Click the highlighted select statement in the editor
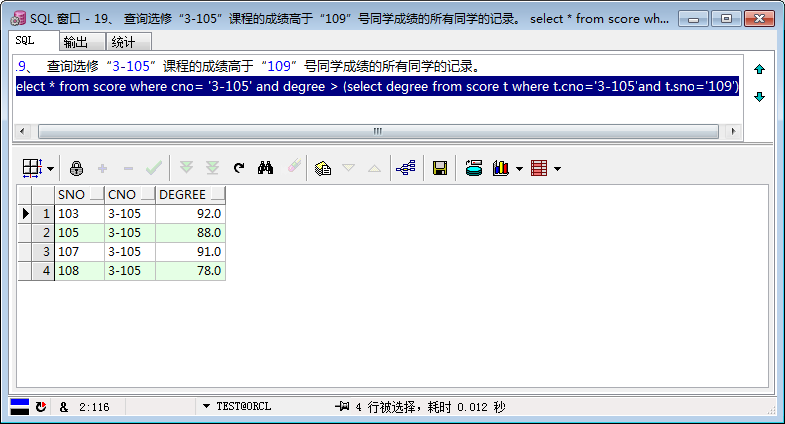This screenshot has width=785, height=424. tap(377, 87)
